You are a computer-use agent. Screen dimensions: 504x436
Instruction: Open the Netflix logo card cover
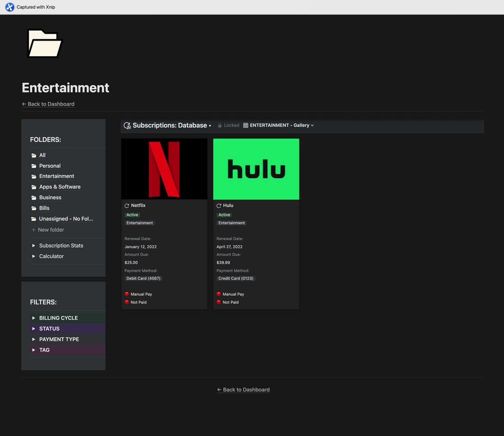tap(164, 169)
